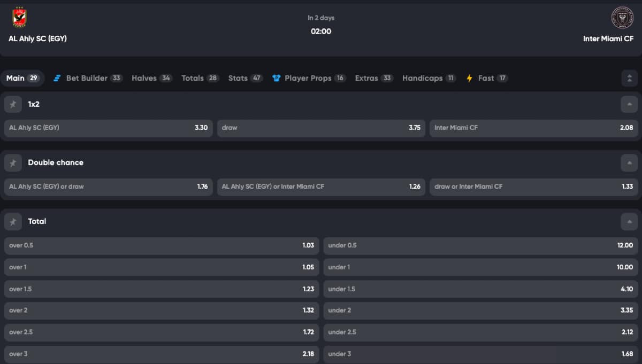Click the Total market title

tap(37, 221)
